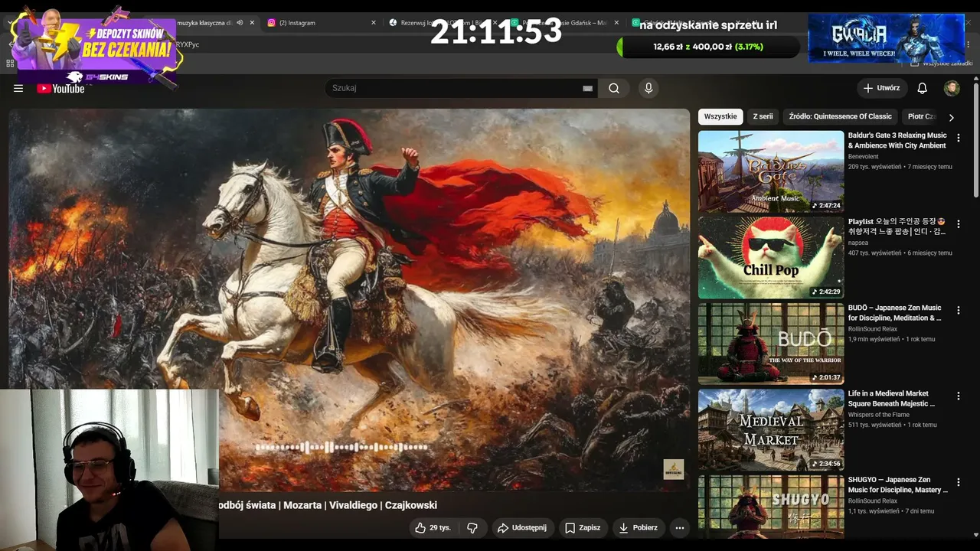
Task: Click the 2:01:37 duration badge
Action: pyautogui.click(x=826, y=377)
